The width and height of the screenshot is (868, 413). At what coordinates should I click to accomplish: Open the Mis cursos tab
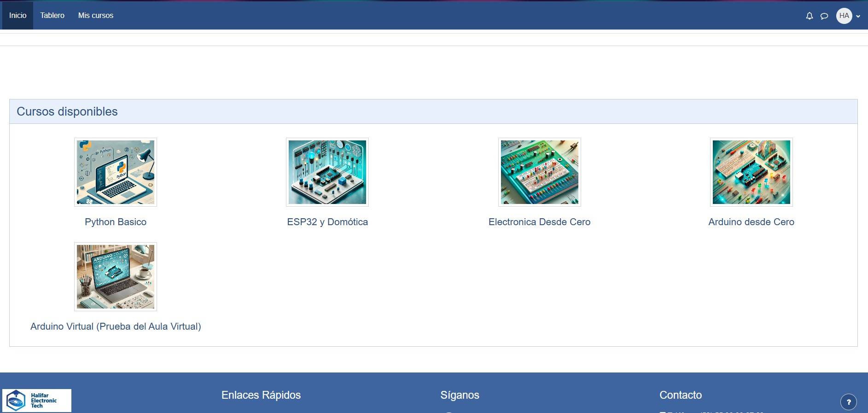click(x=96, y=16)
